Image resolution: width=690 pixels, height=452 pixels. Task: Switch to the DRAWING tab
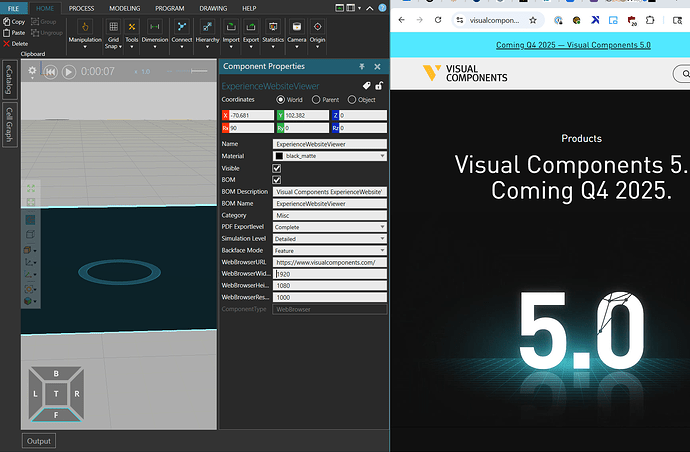tap(213, 8)
